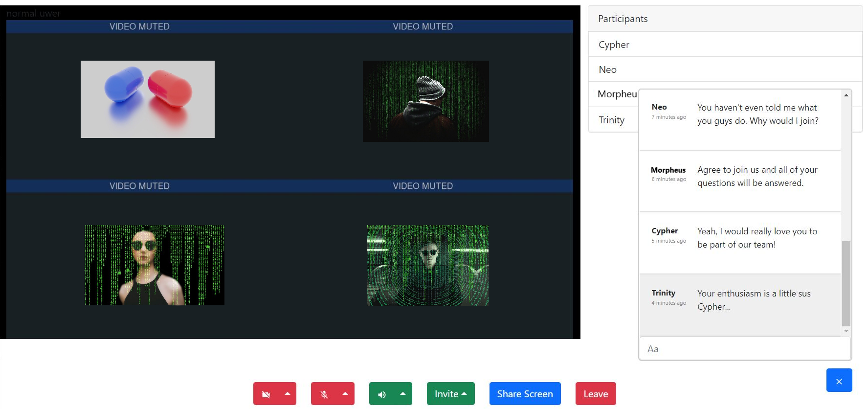The width and height of the screenshot is (868, 409).
Task: Click the woman with sunglasses video tile
Action: [x=155, y=265]
